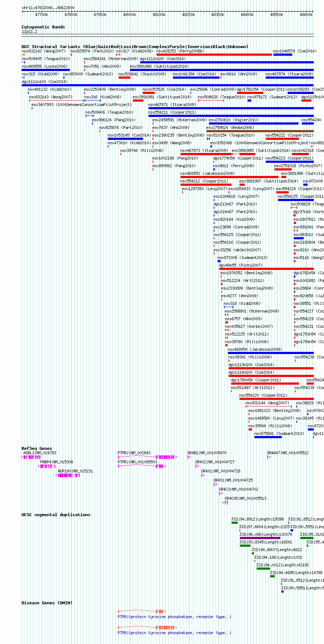Viewport: 324px width, 644px height.
Task: Click the purple duplication bar %ID:96.086|Length:130379
Action: [x=260, y=538]
